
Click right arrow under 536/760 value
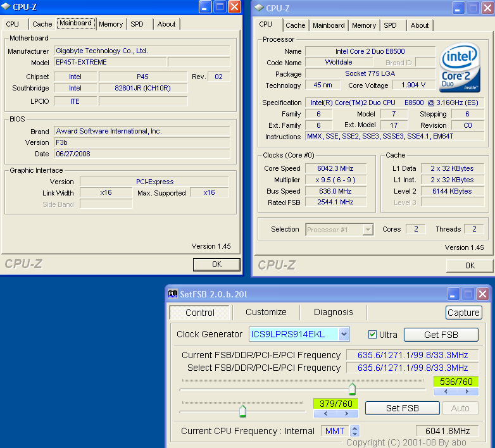coord(467,392)
